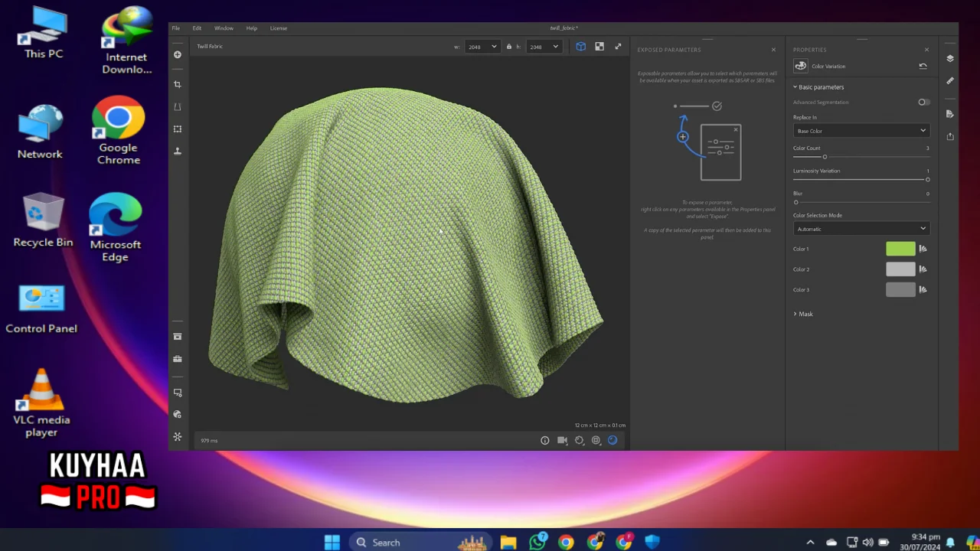980x551 pixels.
Task: Open the Edit menu
Action: click(x=197, y=28)
